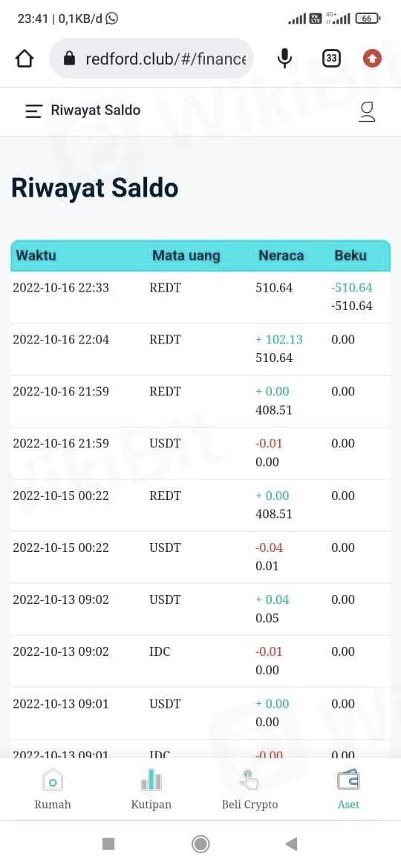401x868 pixels.
Task: Select the +102.13 REDT transaction row
Action: pyautogui.click(x=200, y=349)
